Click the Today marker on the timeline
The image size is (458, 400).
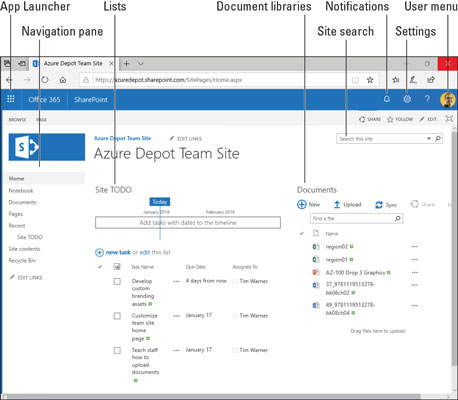160,202
